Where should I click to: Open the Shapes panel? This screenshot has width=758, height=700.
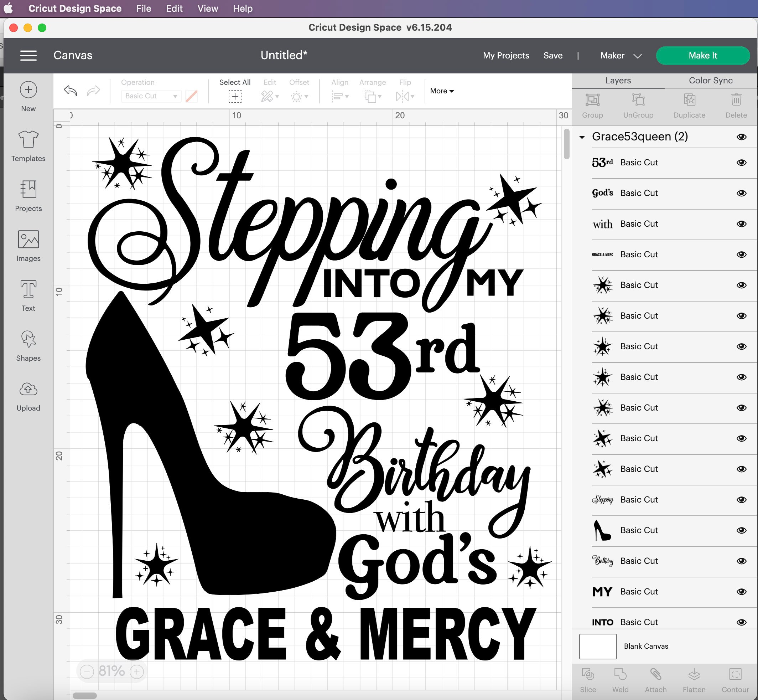pyautogui.click(x=28, y=345)
